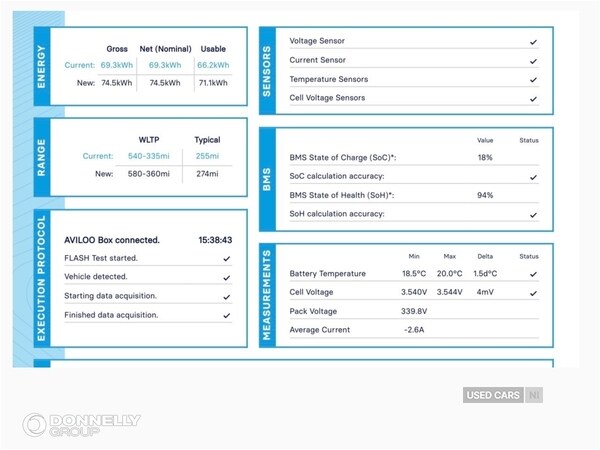Click the NI badge beside USED CARS
This screenshot has width=600, height=450.
click(533, 395)
